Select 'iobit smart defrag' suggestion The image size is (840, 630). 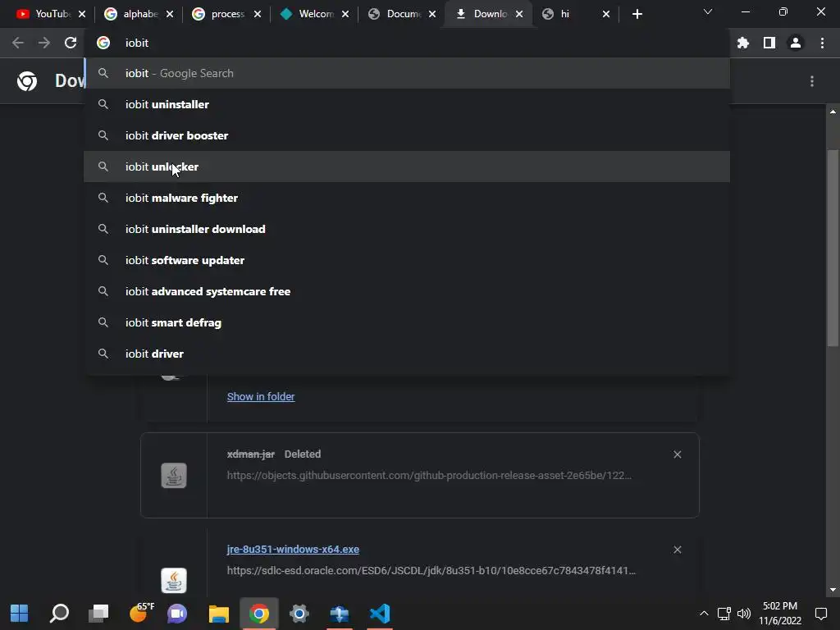(407, 322)
